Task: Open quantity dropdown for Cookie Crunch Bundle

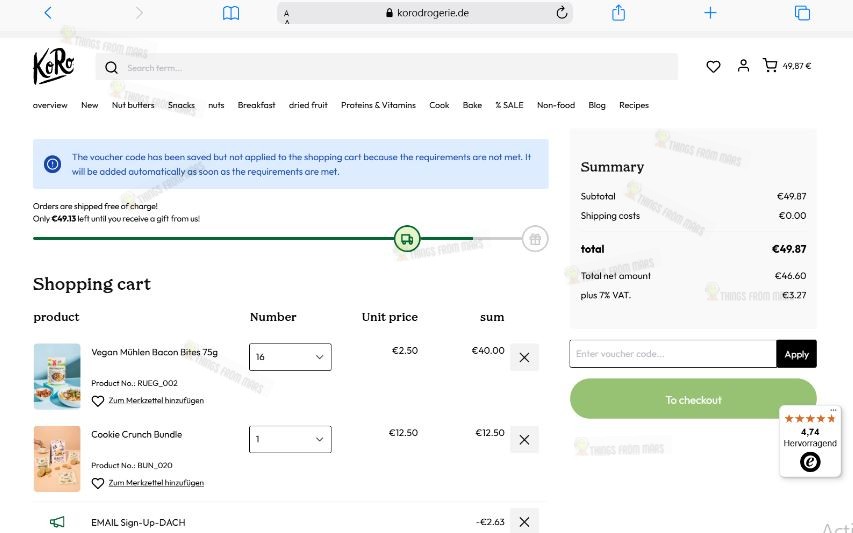Action: point(290,439)
